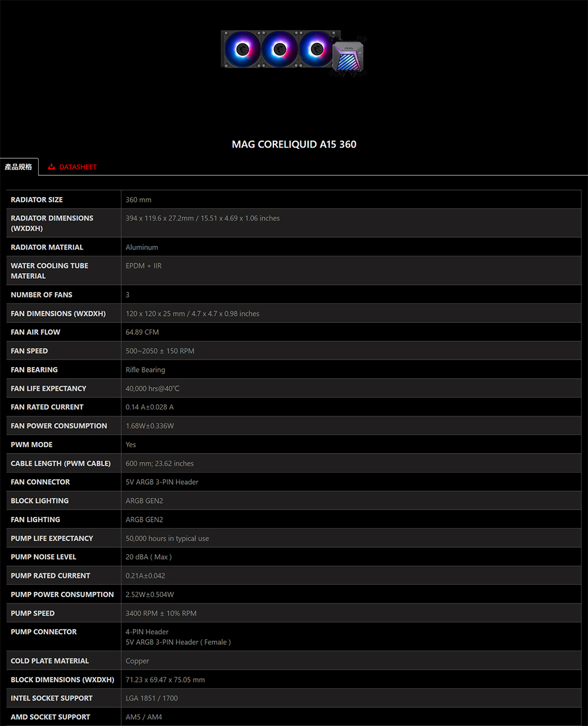
Task: Click the 50,000 hours in typical use value
Action: (167, 539)
